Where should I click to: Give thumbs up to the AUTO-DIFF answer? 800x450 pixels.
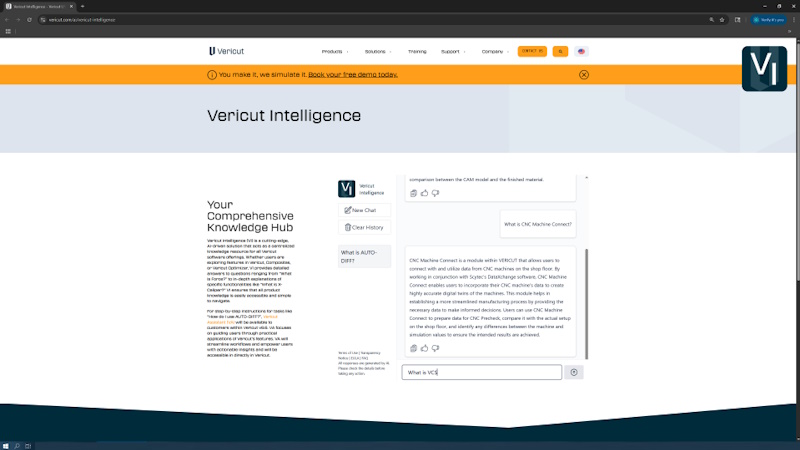(x=424, y=193)
